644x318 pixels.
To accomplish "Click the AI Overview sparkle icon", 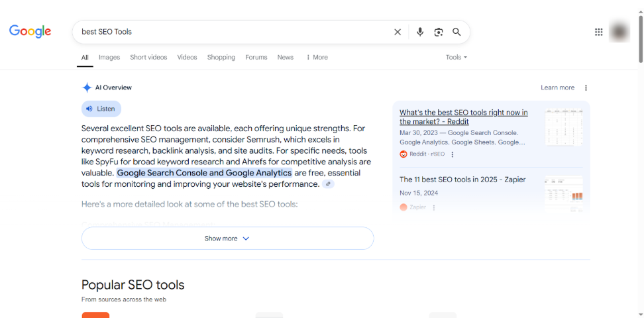I will click(x=87, y=87).
